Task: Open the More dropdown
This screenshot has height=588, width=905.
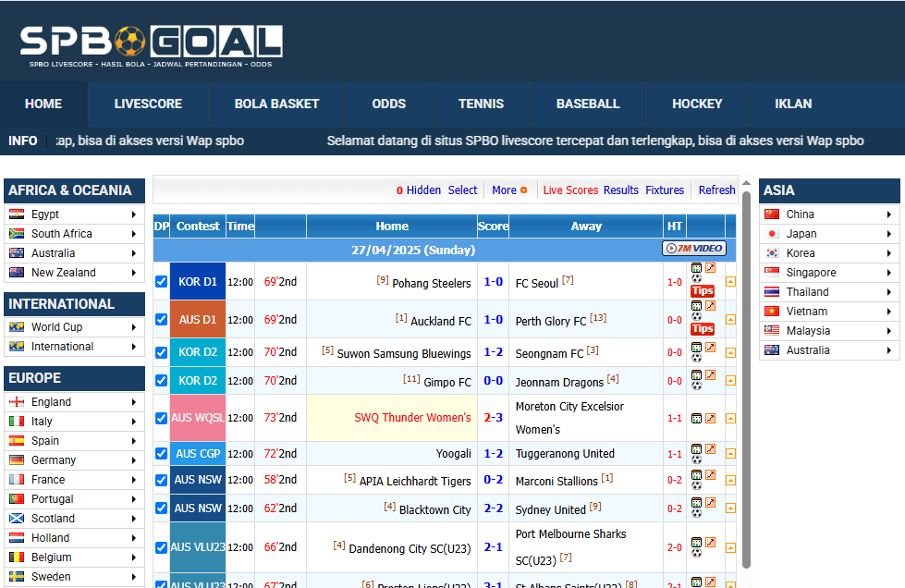Action: tap(508, 190)
